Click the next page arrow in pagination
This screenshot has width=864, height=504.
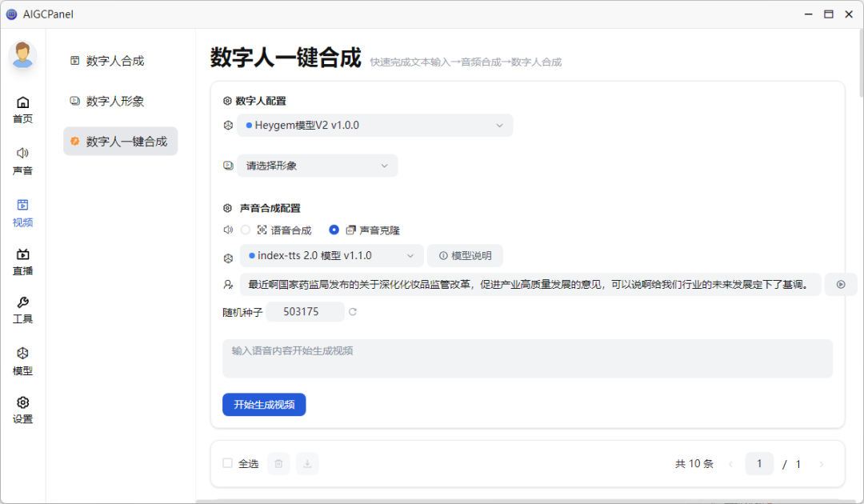point(821,463)
